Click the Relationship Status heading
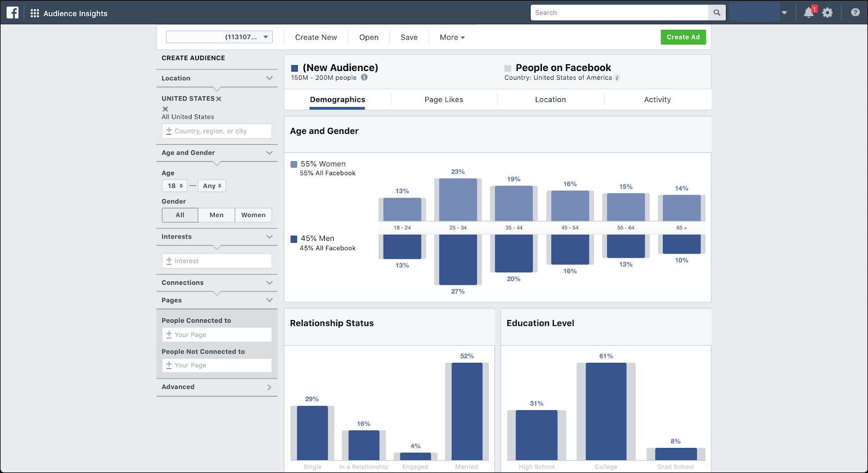The image size is (868, 473). point(332,323)
